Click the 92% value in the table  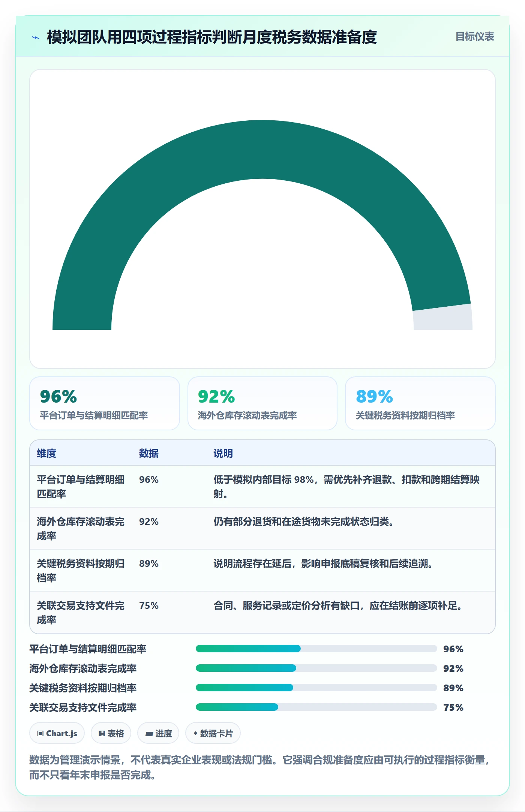[149, 522]
